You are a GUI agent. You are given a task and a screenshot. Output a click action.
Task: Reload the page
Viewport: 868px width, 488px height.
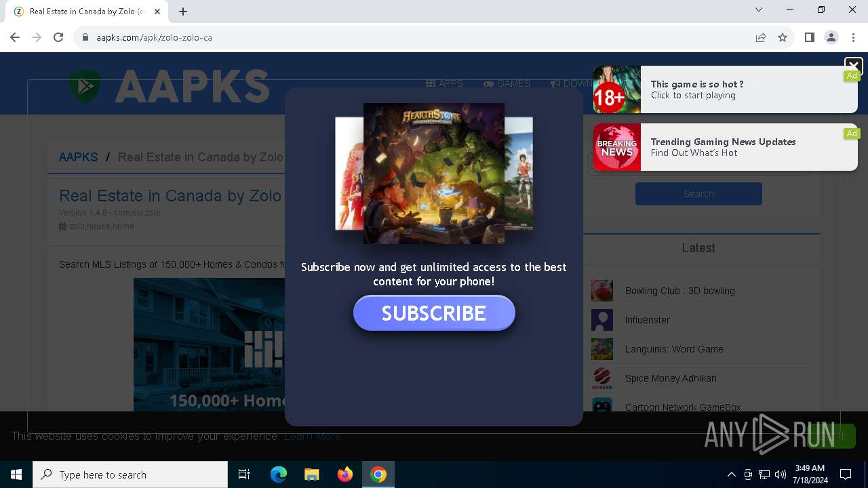58,37
